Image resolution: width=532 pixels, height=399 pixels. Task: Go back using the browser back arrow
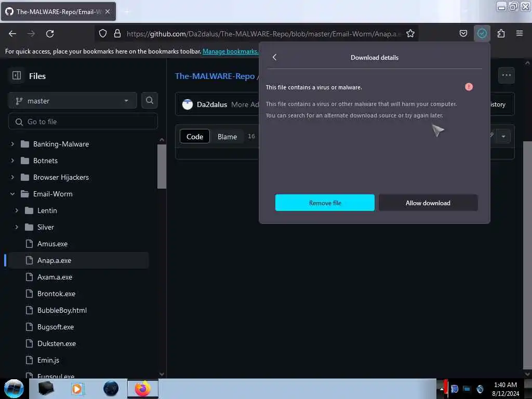(12, 34)
